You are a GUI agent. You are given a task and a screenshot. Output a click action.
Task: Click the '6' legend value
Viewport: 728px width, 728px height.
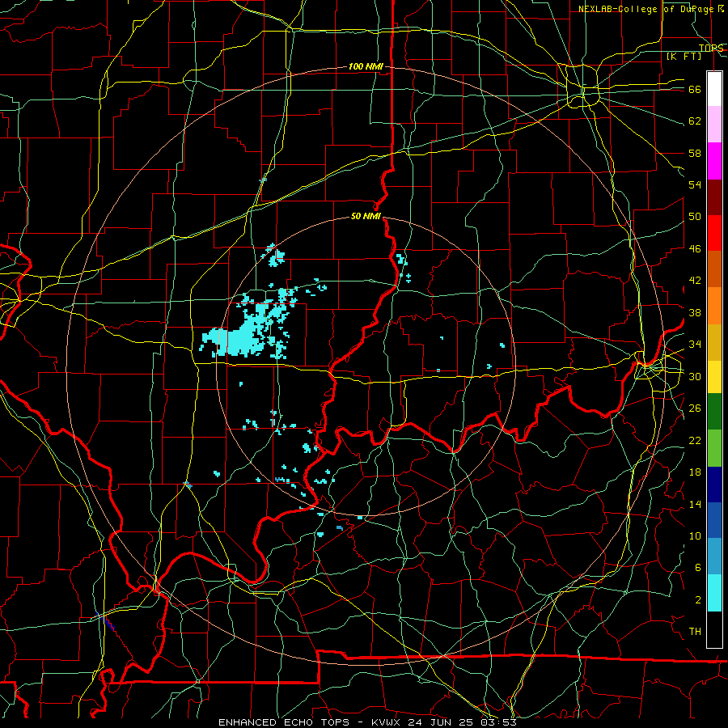697,568
